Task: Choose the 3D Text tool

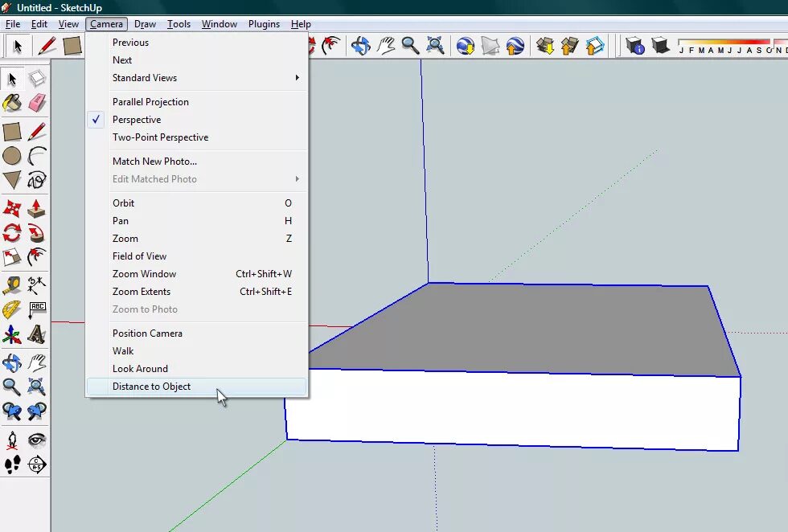Action: point(37,334)
